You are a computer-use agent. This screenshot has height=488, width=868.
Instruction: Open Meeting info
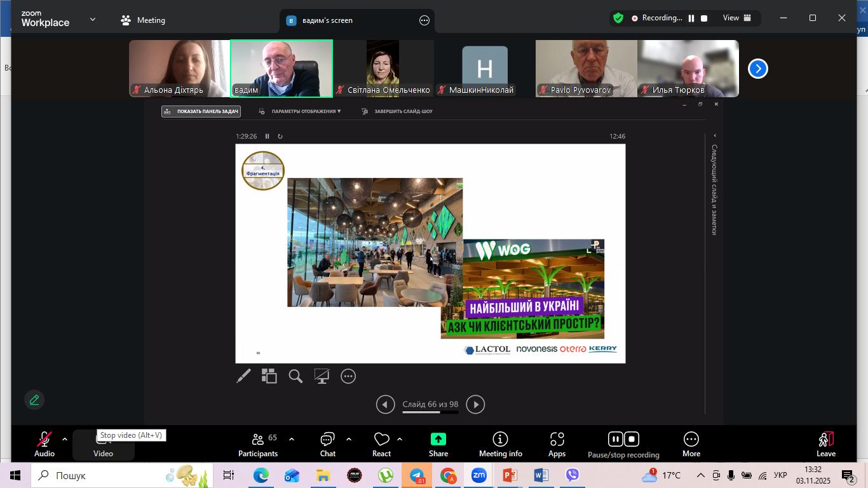pos(500,444)
